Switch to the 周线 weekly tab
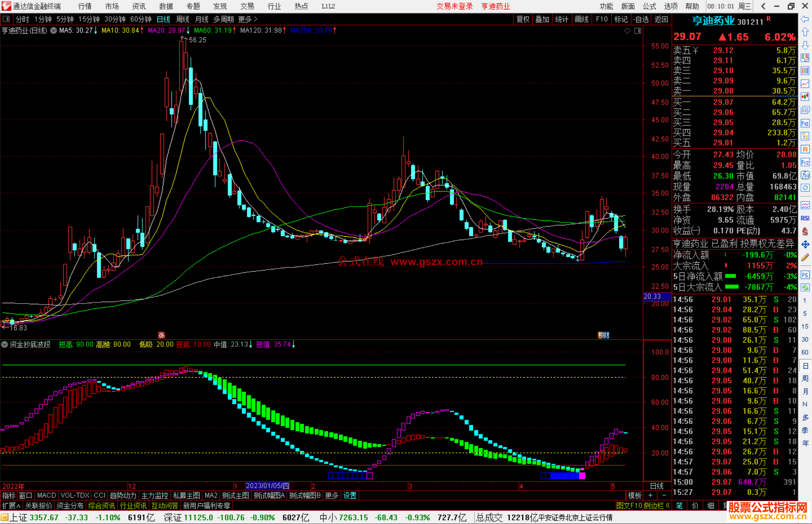 point(182,19)
